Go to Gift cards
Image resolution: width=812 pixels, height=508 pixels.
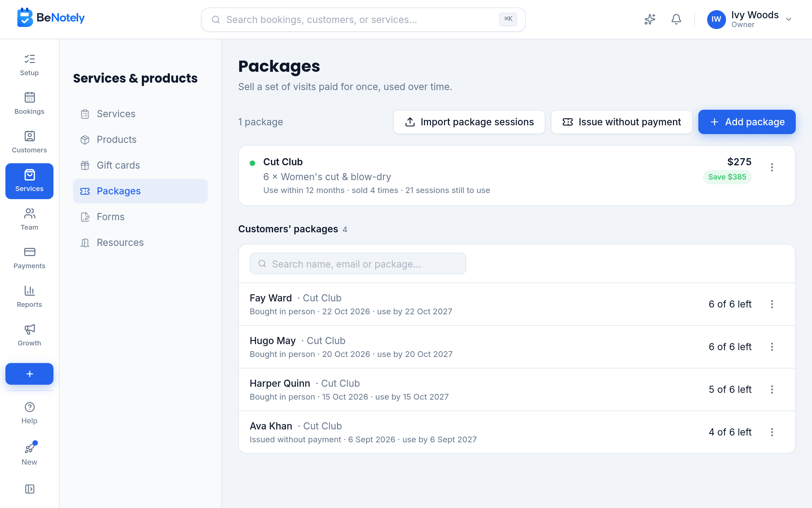coord(140,165)
